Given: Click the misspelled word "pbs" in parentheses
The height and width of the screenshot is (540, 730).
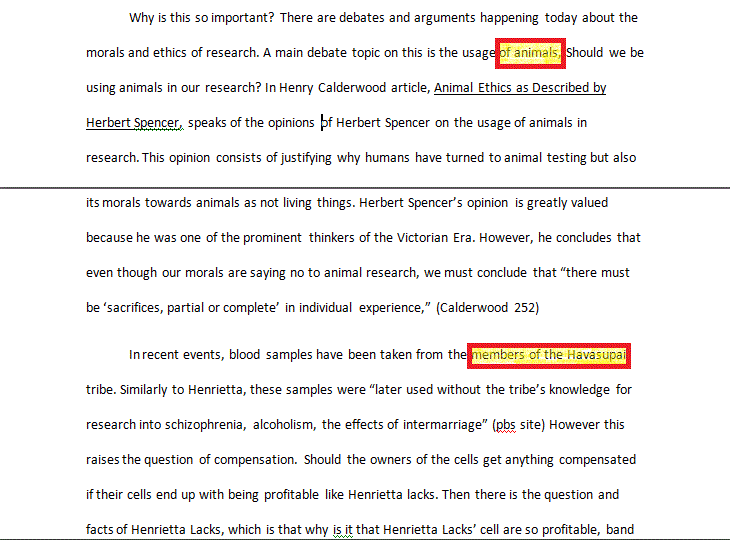Looking at the screenshot, I should pyautogui.click(x=506, y=425).
